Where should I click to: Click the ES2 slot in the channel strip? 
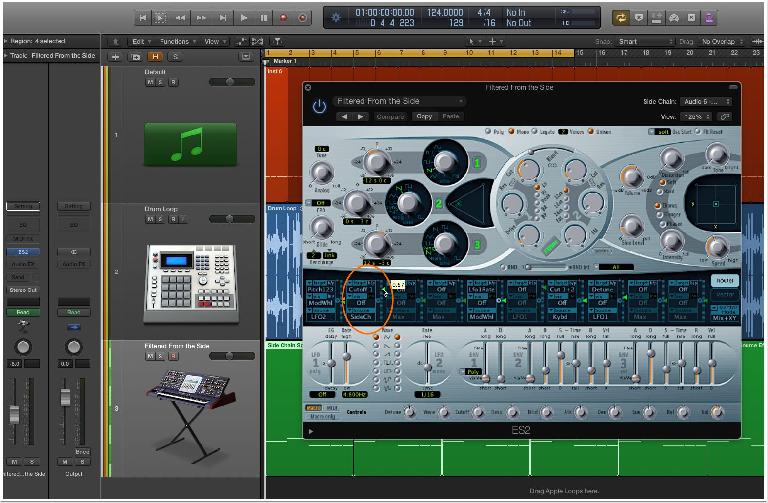point(23,252)
